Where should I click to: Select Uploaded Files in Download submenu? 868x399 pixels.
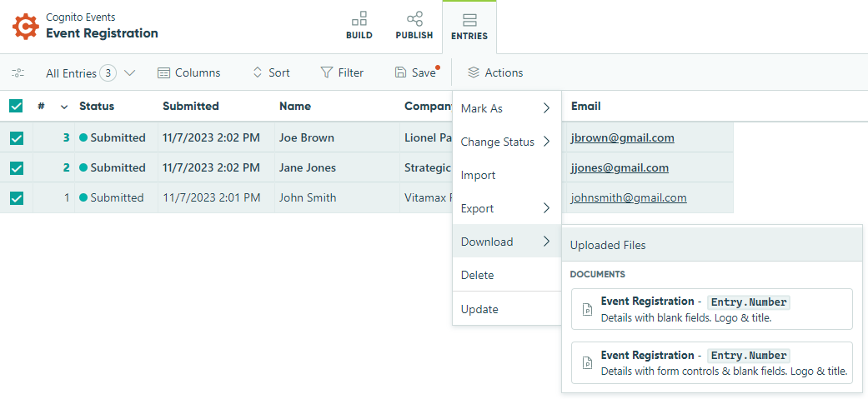[712, 245]
